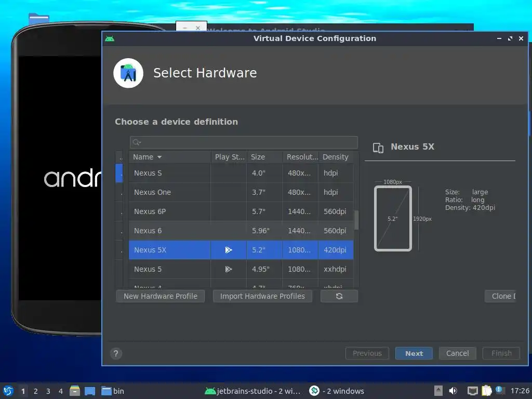Select the Nexus One device row
Viewport: 532px width, 399px height.
241,192
